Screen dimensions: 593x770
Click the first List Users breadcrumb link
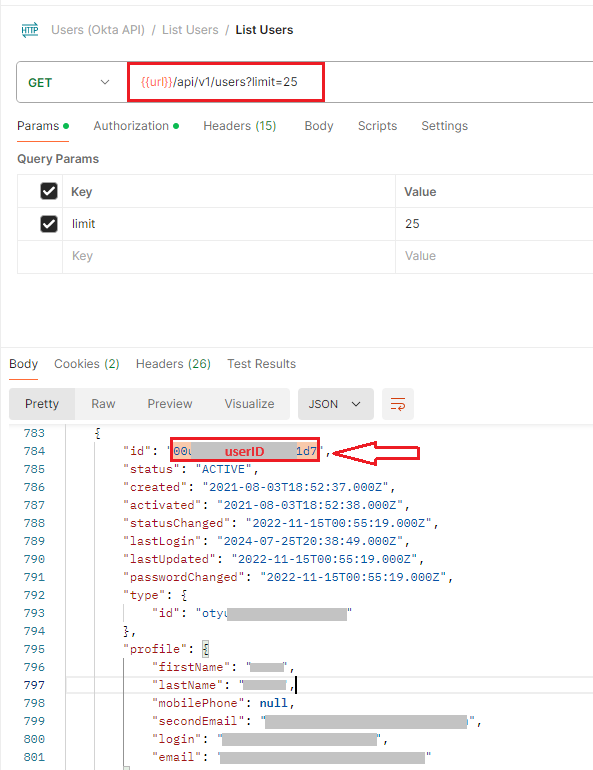tap(190, 30)
